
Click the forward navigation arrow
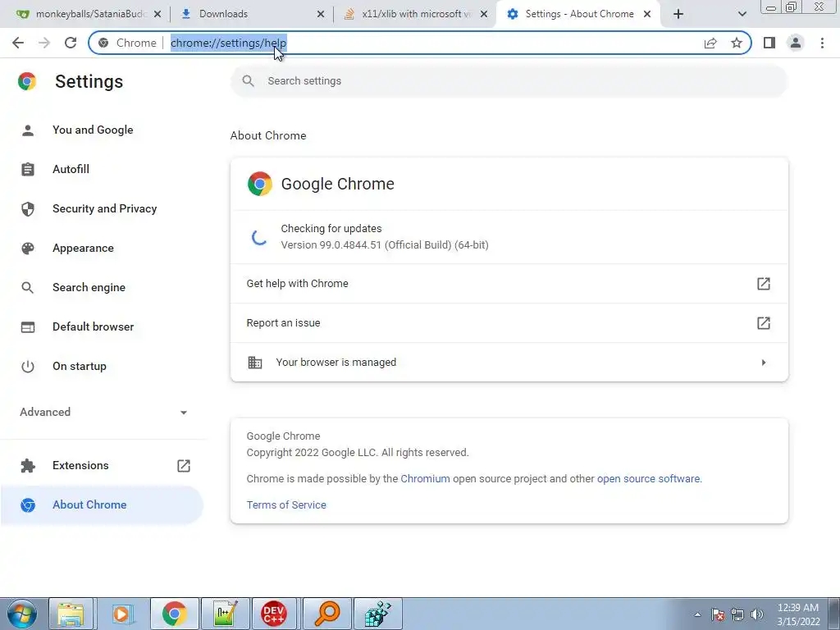44,43
